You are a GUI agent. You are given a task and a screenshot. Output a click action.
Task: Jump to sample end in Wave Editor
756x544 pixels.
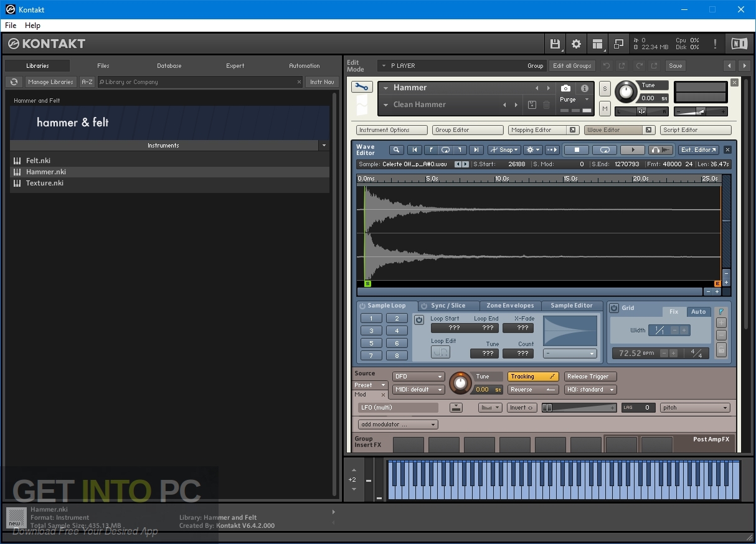[476, 149]
